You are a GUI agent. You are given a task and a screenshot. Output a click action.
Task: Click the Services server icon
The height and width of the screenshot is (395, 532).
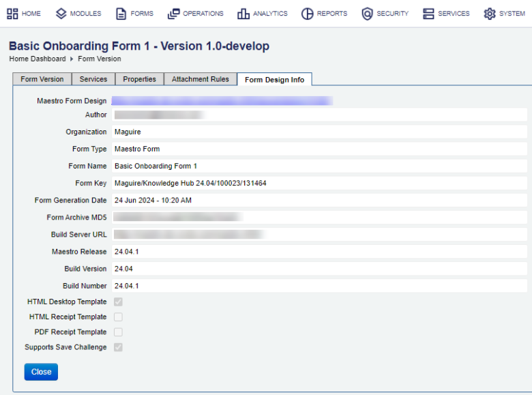click(x=428, y=14)
